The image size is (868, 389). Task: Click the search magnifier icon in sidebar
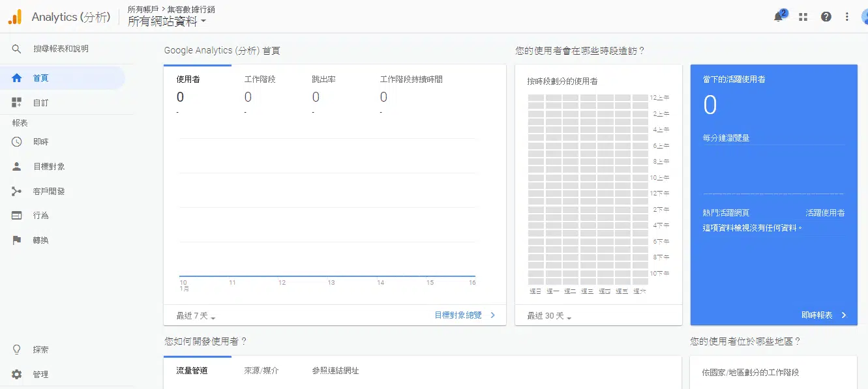pyautogui.click(x=17, y=49)
